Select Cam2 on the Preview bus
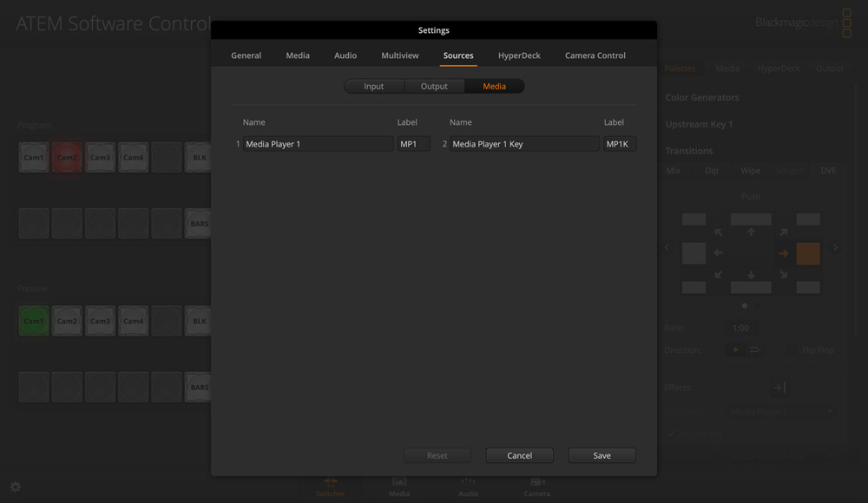The image size is (868, 503). [x=67, y=321]
